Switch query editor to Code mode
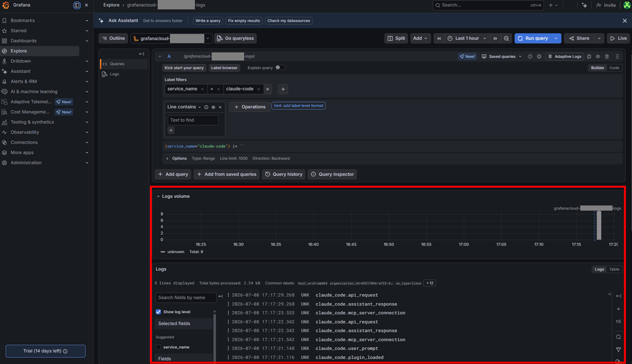The image size is (632, 364). pos(614,68)
